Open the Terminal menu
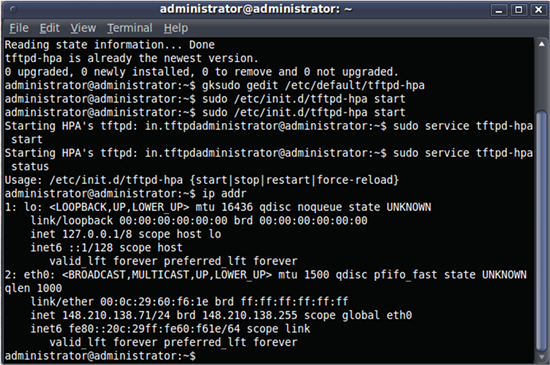 130,28
